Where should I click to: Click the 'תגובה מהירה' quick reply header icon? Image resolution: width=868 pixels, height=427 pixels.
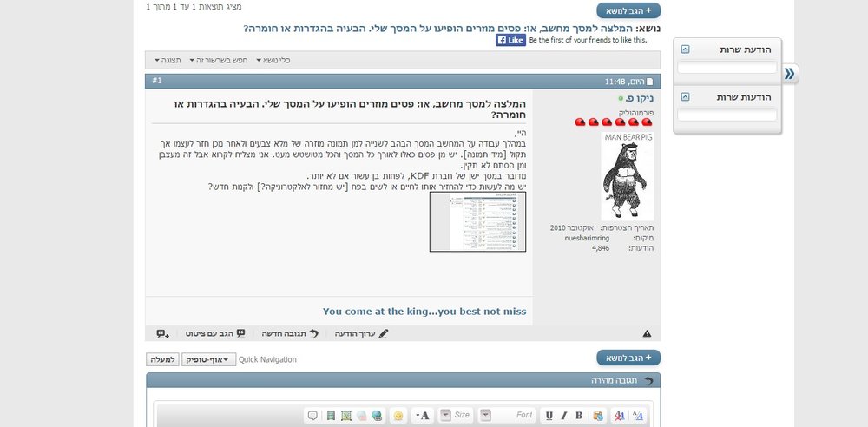[x=648, y=381]
